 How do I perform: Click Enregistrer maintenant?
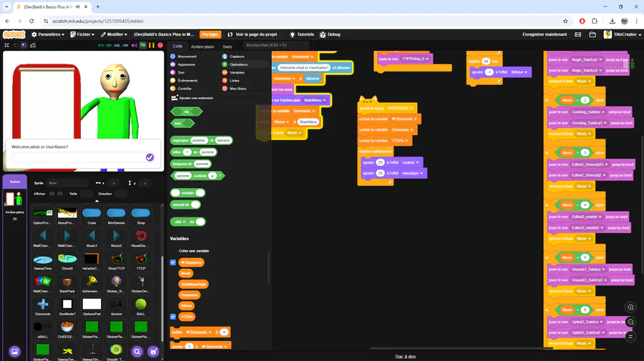click(x=545, y=34)
